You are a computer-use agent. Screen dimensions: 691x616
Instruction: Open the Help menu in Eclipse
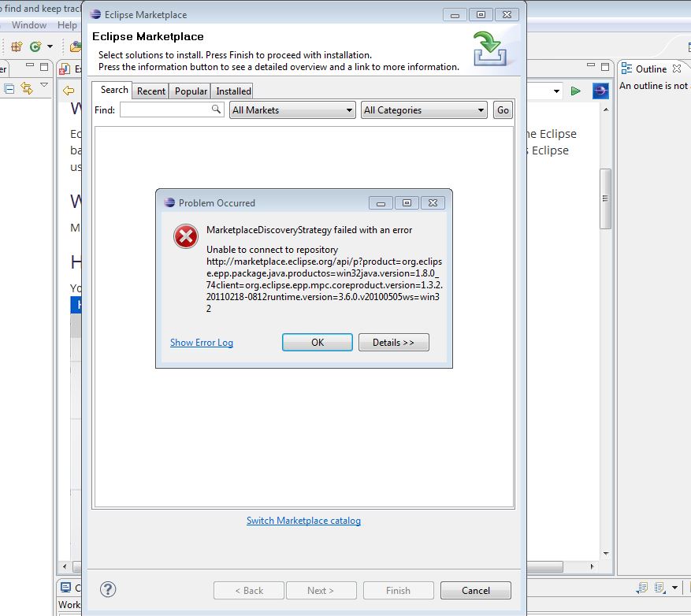[67, 25]
